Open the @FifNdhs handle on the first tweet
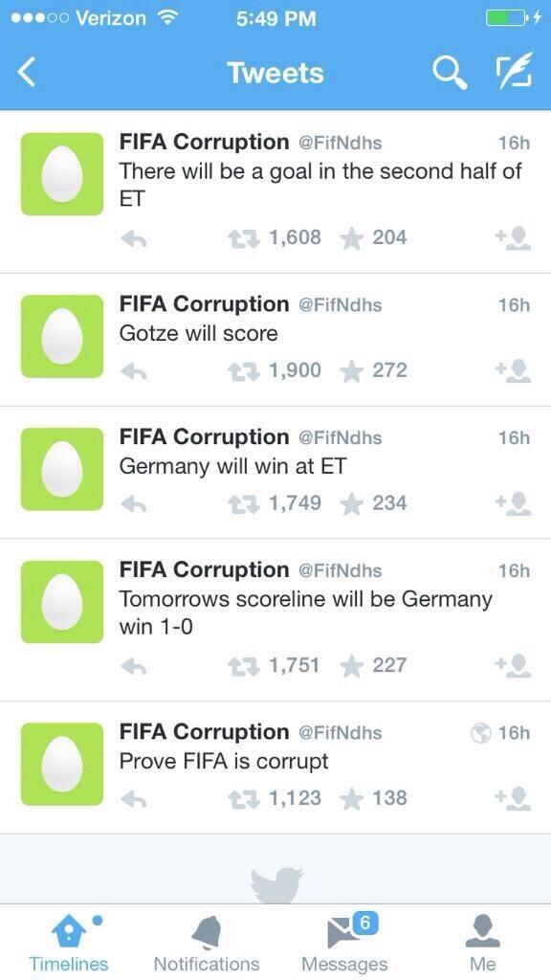Viewport: 551px width, 980px height. click(x=341, y=144)
